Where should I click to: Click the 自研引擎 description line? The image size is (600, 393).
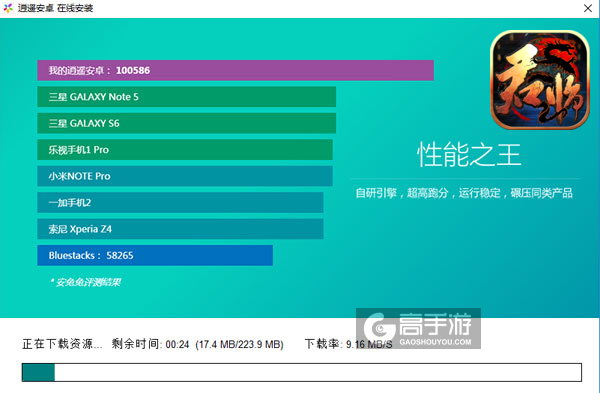[x=464, y=193]
